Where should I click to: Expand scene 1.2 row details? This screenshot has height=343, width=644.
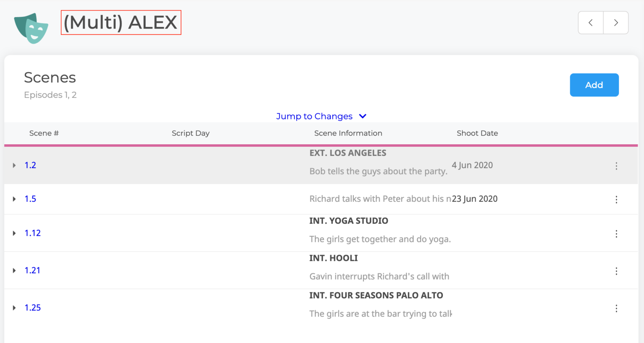[14, 165]
